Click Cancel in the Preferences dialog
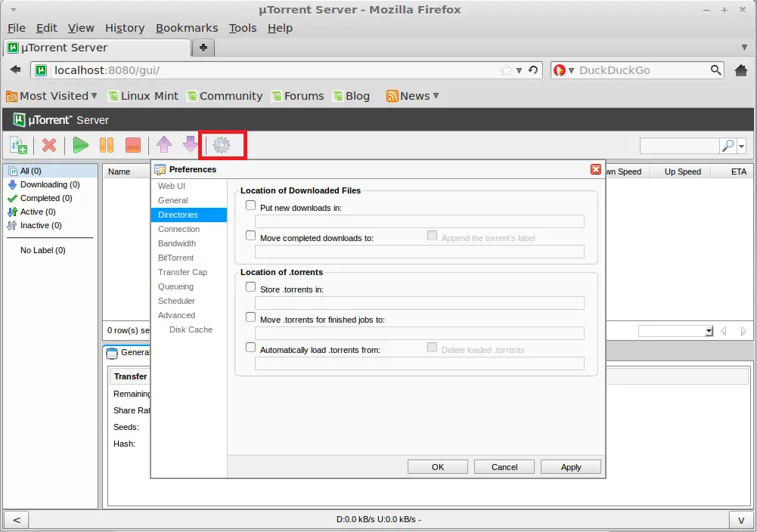This screenshot has width=757, height=532. point(504,467)
